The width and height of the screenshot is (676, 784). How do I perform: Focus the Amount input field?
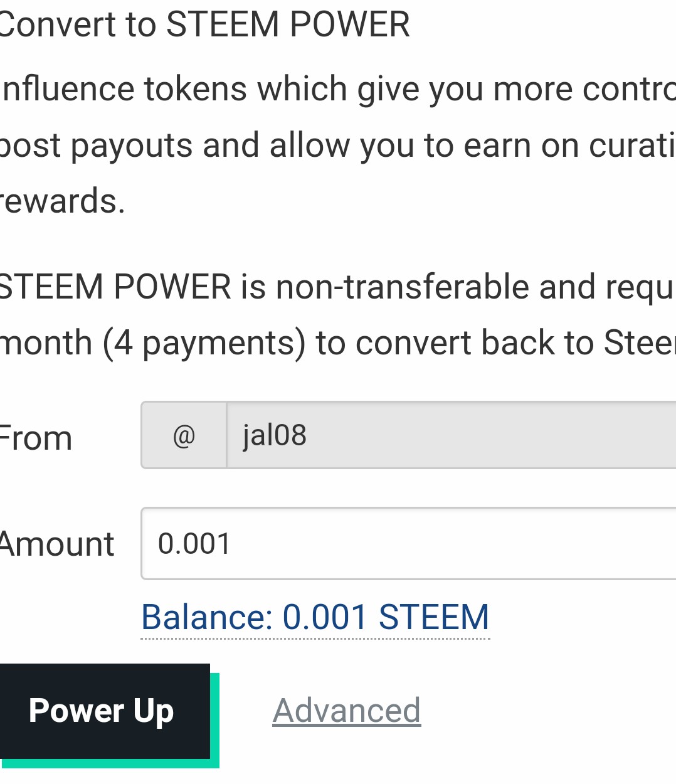[408, 544]
